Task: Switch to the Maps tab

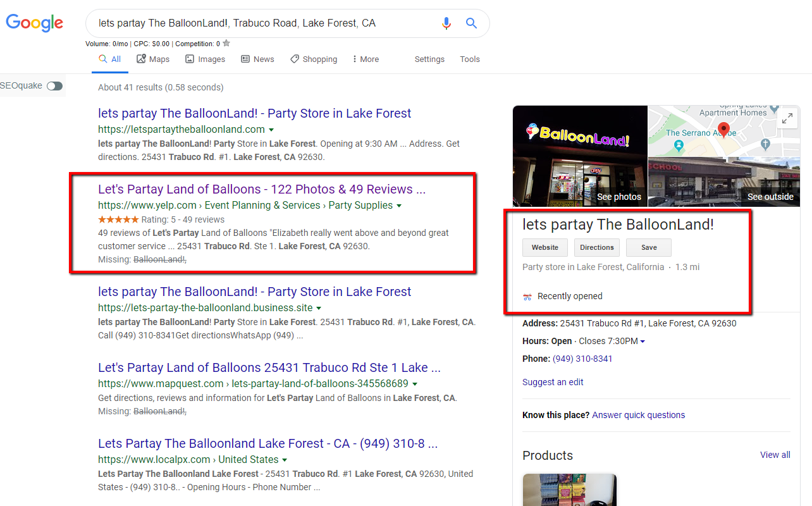Action: coord(153,59)
